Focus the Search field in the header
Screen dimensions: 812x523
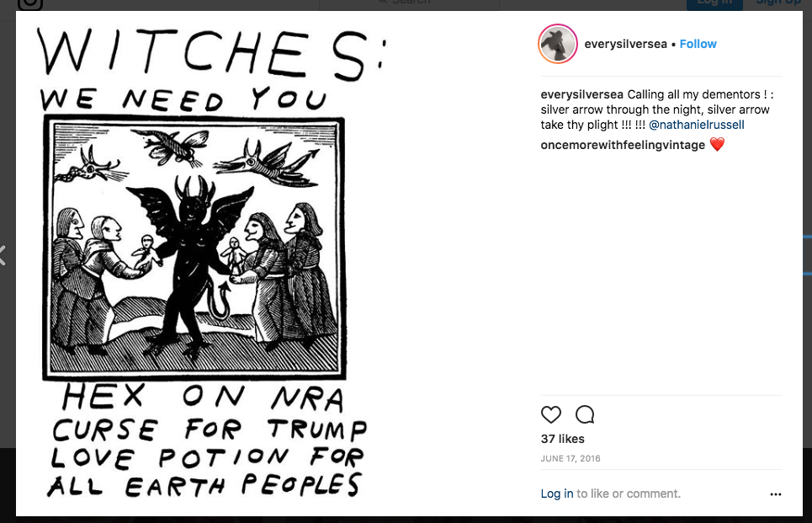coord(412,3)
